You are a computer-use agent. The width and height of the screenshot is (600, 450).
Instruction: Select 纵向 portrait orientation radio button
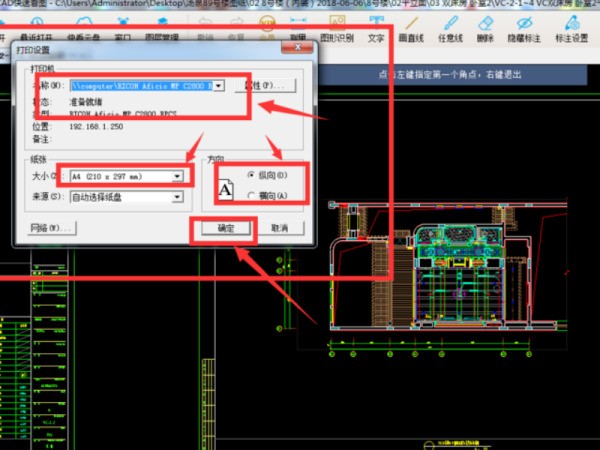(x=251, y=175)
